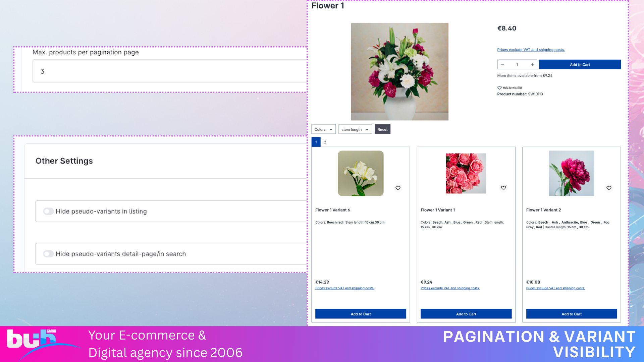Toggle Hide pseudo-variants detail-page/in search
The width and height of the screenshot is (644, 362).
point(48,254)
